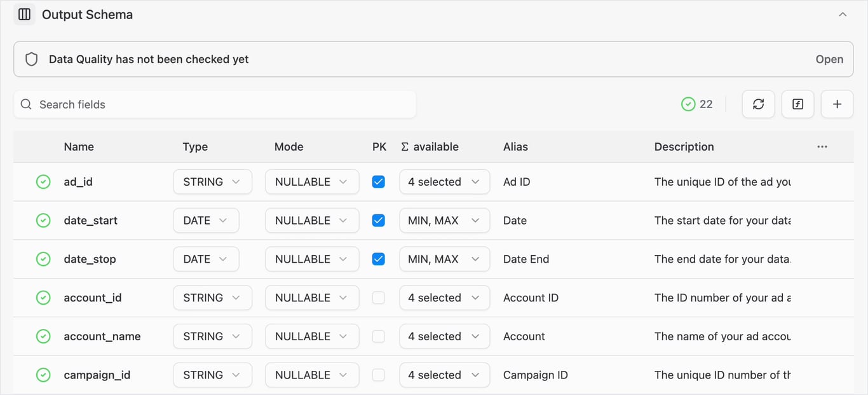
Task: Select the date_start field name
Action: coord(91,221)
